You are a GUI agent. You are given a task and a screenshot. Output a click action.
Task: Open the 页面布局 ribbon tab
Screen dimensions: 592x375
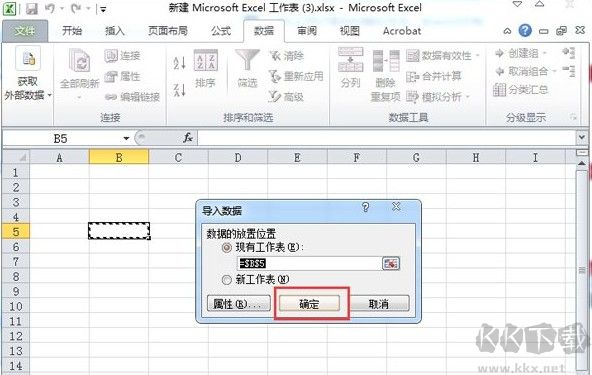pyautogui.click(x=168, y=31)
